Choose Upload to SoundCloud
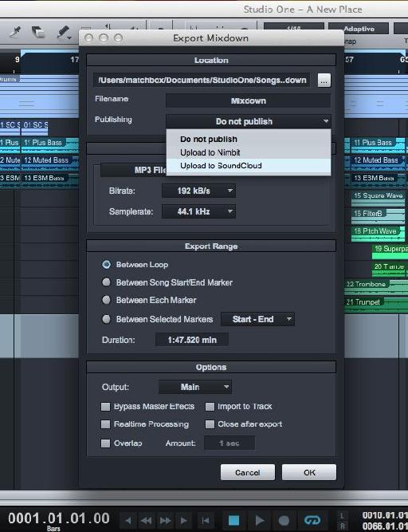408x532 pixels. [x=249, y=166]
